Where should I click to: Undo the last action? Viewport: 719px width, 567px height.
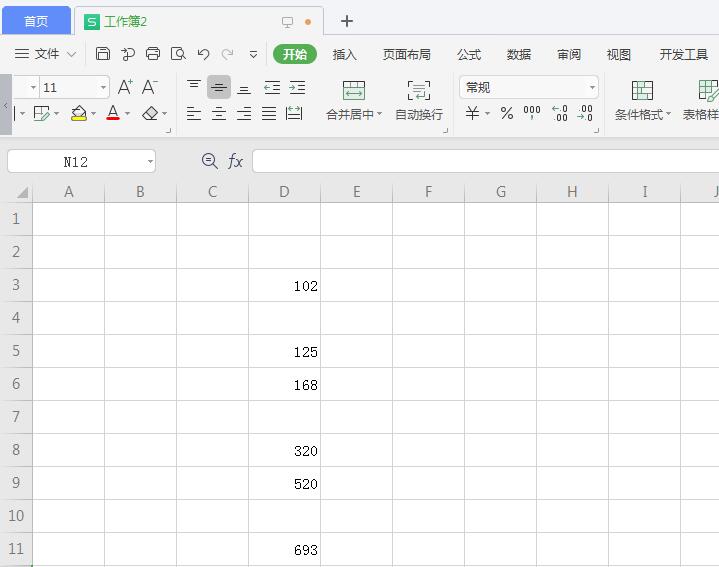[203, 54]
